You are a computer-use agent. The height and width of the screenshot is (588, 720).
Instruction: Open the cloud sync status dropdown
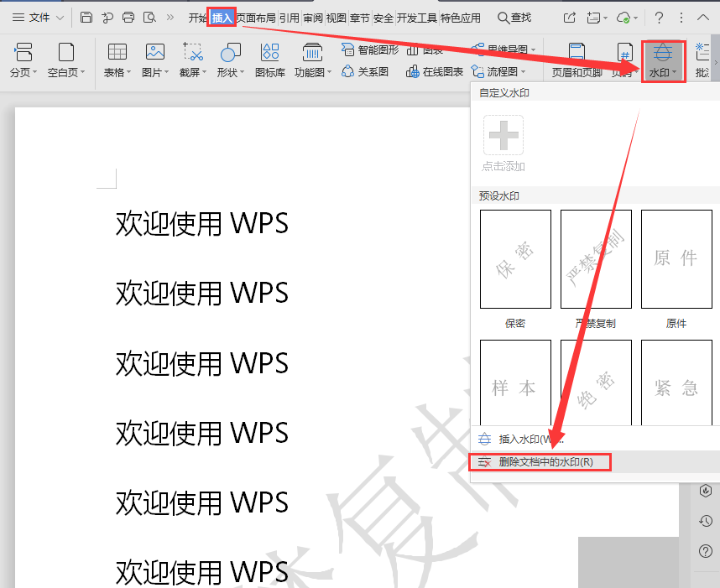click(627, 18)
